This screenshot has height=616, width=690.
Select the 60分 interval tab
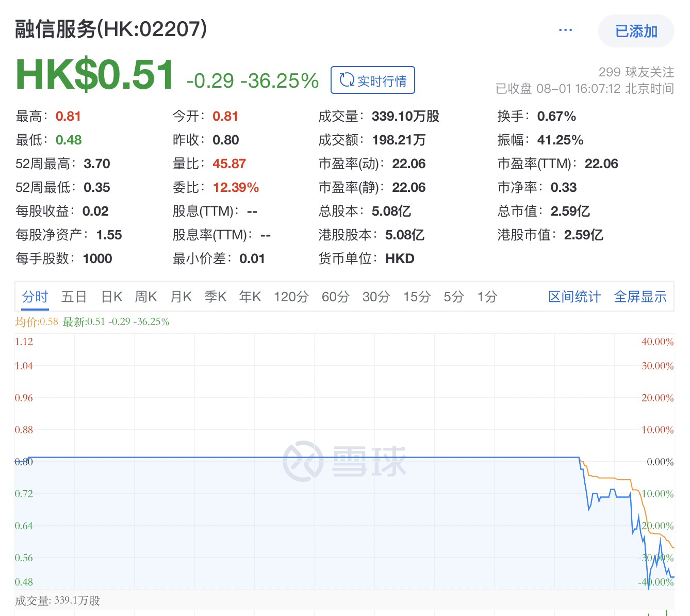pyautogui.click(x=336, y=297)
